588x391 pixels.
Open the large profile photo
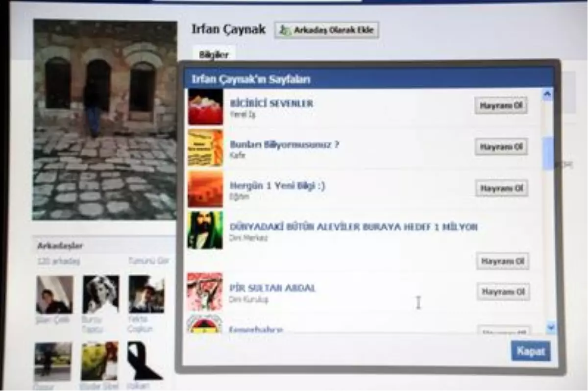[x=105, y=120]
